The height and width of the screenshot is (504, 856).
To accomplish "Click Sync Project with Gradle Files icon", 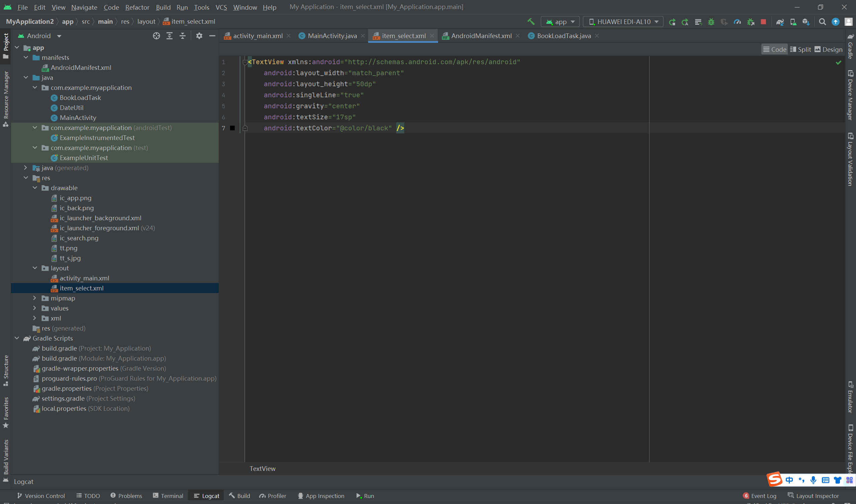I will point(780,22).
